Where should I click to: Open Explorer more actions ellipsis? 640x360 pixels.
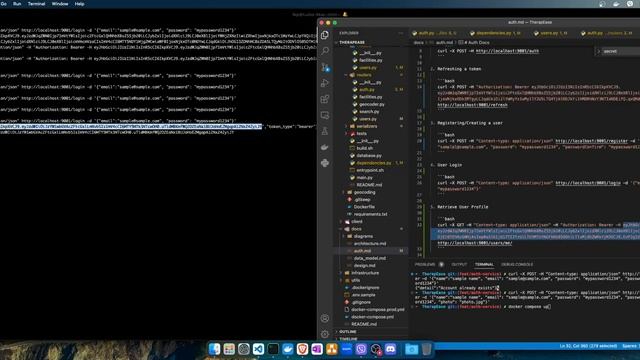(x=401, y=33)
